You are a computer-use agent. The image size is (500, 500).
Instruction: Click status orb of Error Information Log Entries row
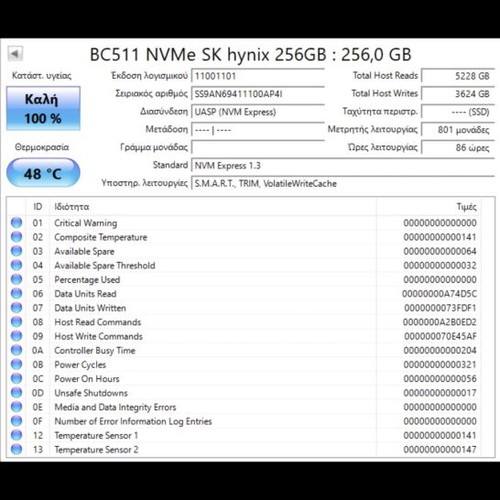click(16, 421)
